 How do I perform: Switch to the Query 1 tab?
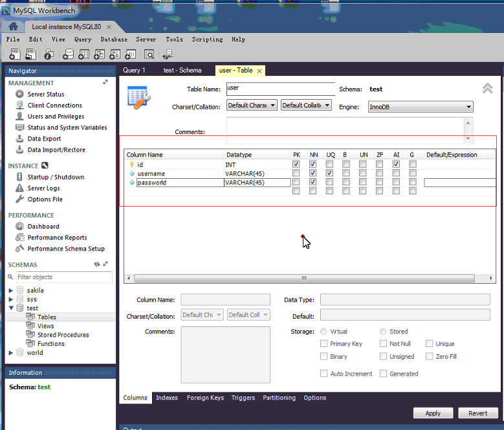click(134, 70)
